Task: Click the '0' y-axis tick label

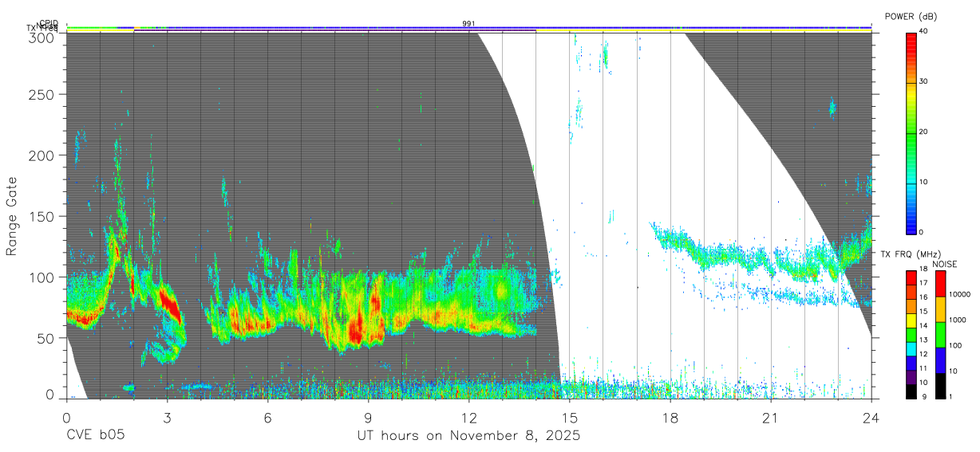Action: pyautogui.click(x=50, y=395)
